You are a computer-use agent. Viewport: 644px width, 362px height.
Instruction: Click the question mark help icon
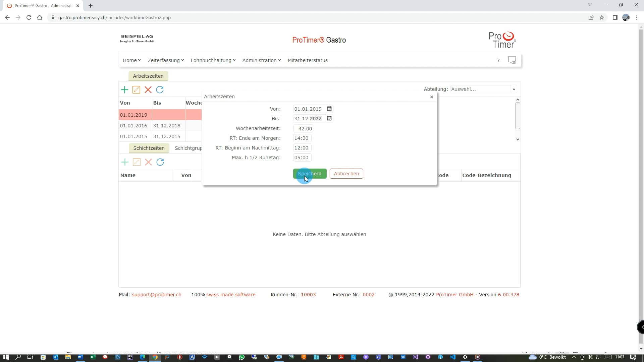click(x=498, y=60)
